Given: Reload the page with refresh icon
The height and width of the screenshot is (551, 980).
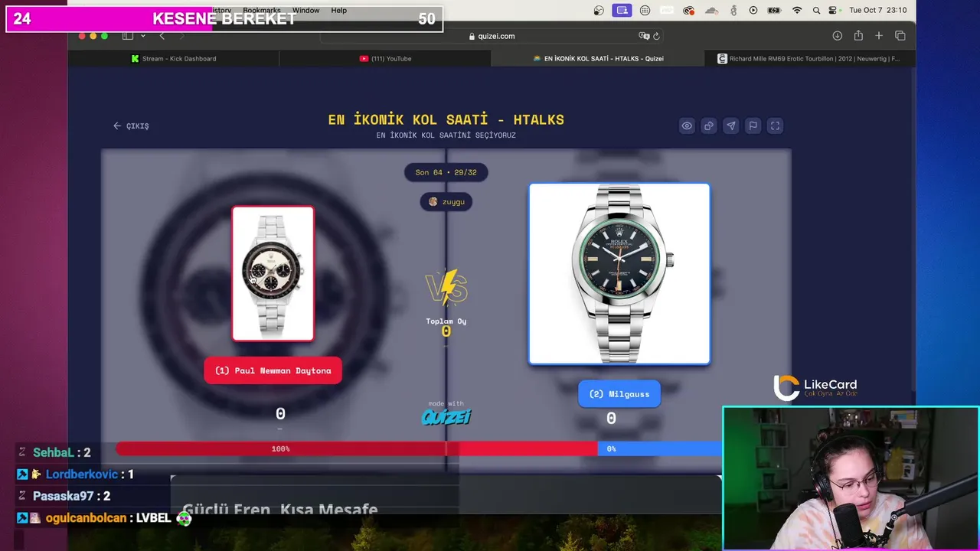Looking at the screenshot, I should (x=656, y=36).
